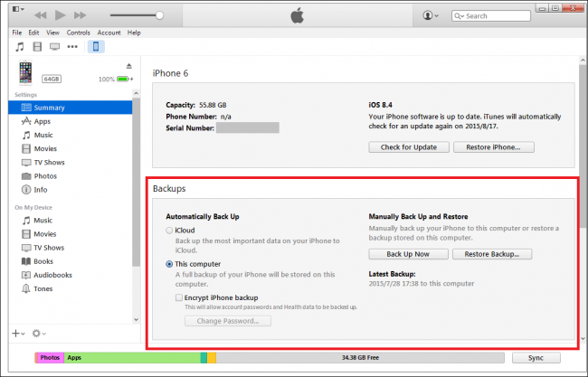Screen dimensions: 588x377
Task: Click the Sync button
Action: tap(536, 358)
